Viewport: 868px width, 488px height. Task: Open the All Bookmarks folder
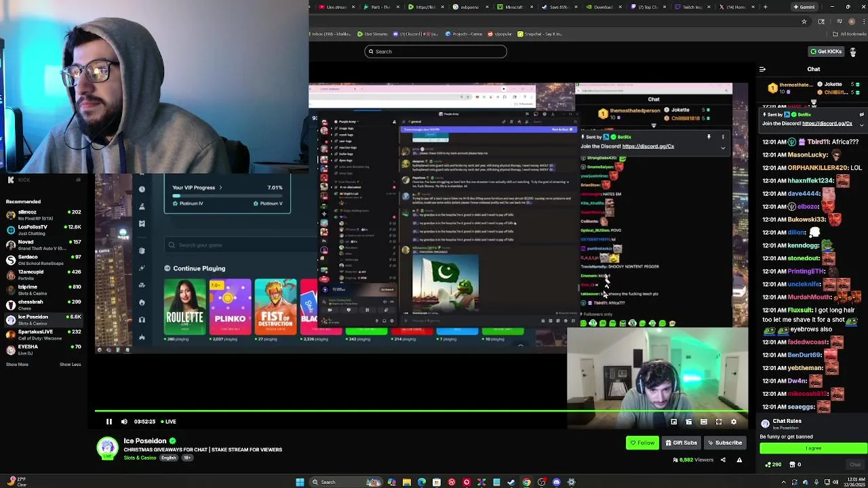pos(850,34)
